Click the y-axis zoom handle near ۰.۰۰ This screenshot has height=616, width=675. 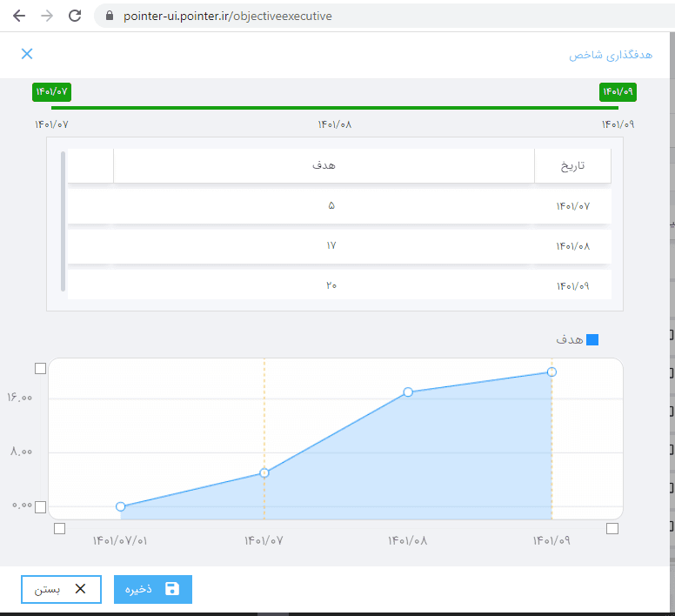[x=41, y=507]
